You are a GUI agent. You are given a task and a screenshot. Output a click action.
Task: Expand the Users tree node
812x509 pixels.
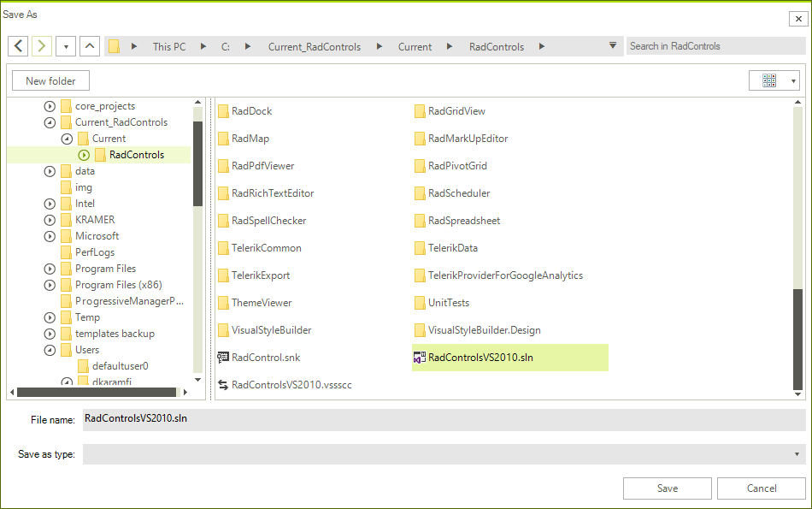[x=50, y=349]
